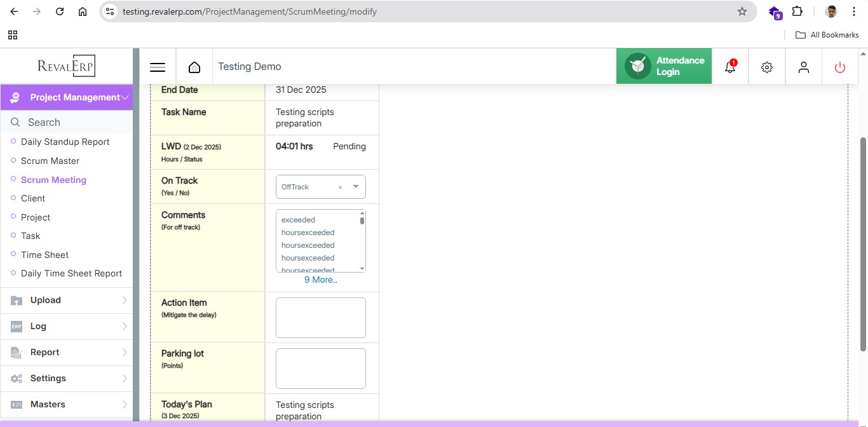Click the '9 More..' comments link

[x=321, y=280]
